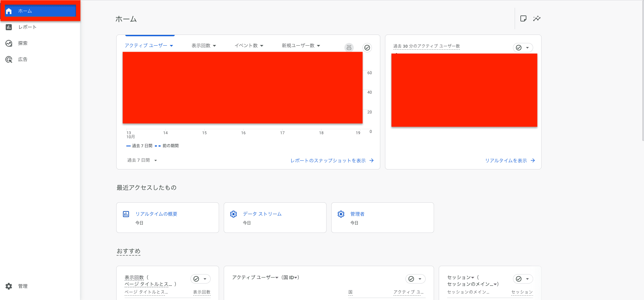Open the sticky note icon at top right
Screen dimensions: 644x300
[523, 18]
